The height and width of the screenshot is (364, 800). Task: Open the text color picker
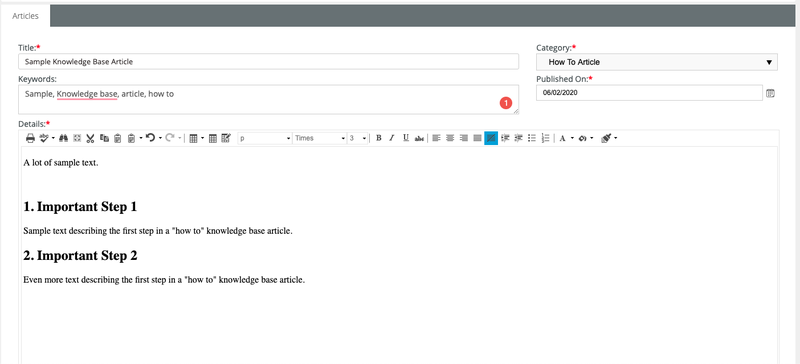pos(565,138)
